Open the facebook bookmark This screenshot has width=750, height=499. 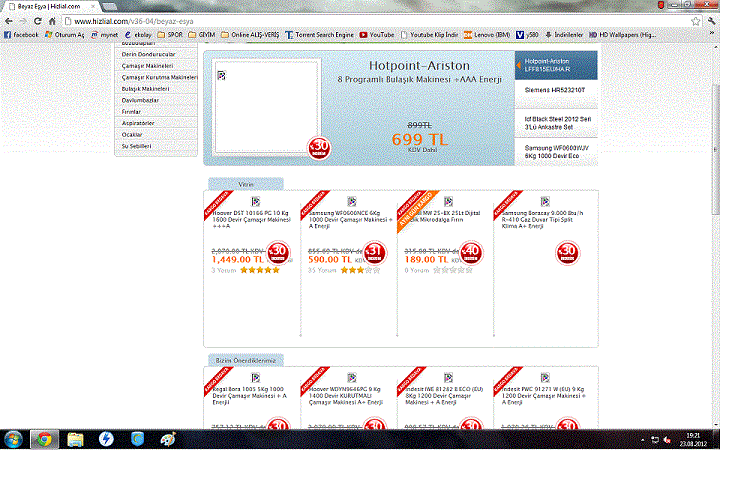pyautogui.click(x=21, y=35)
